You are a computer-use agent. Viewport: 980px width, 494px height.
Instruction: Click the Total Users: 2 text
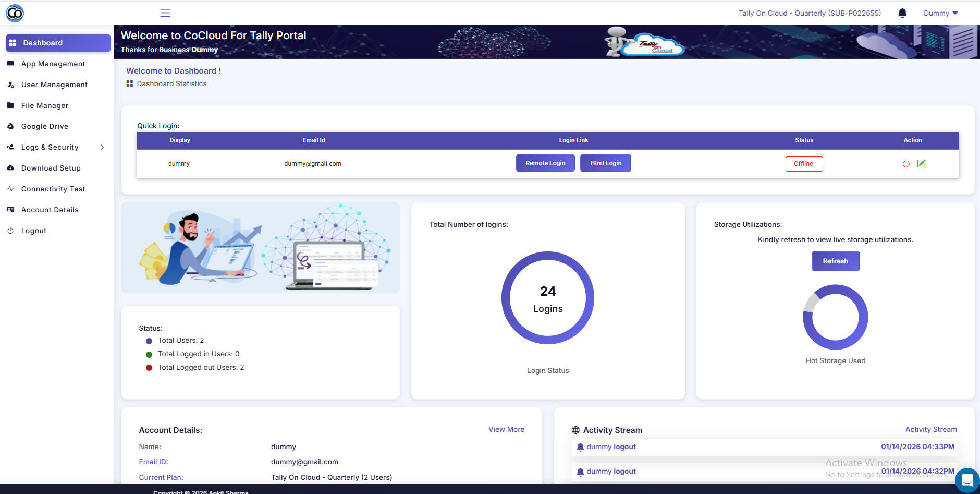point(181,341)
